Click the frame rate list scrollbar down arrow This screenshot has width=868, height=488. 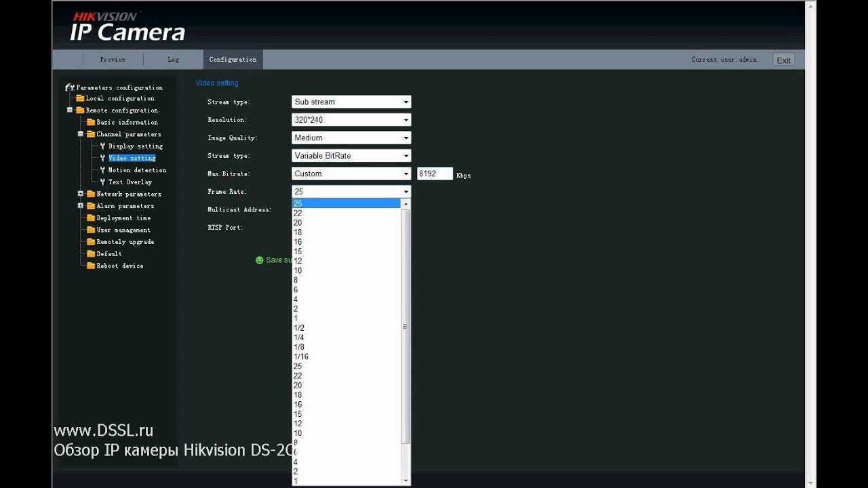pos(406,481)
